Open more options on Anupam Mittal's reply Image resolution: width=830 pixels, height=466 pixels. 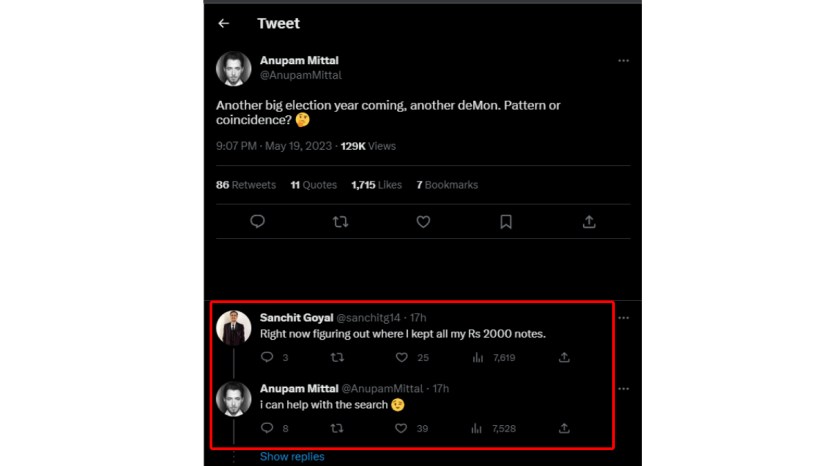coord(623,388)
